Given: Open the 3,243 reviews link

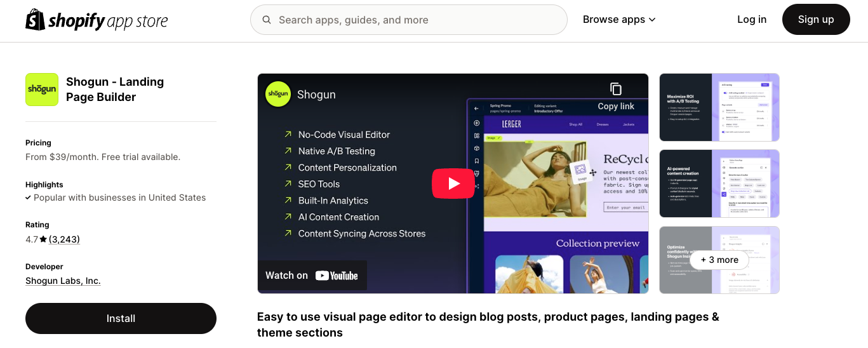Looking at the screenshot, I should coord(64,239).
